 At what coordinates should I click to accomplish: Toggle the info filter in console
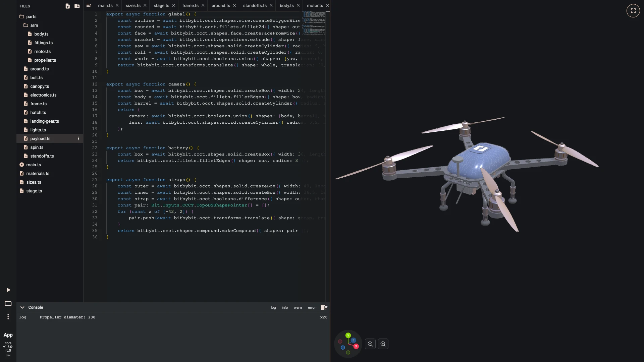[x=285, y=307]
